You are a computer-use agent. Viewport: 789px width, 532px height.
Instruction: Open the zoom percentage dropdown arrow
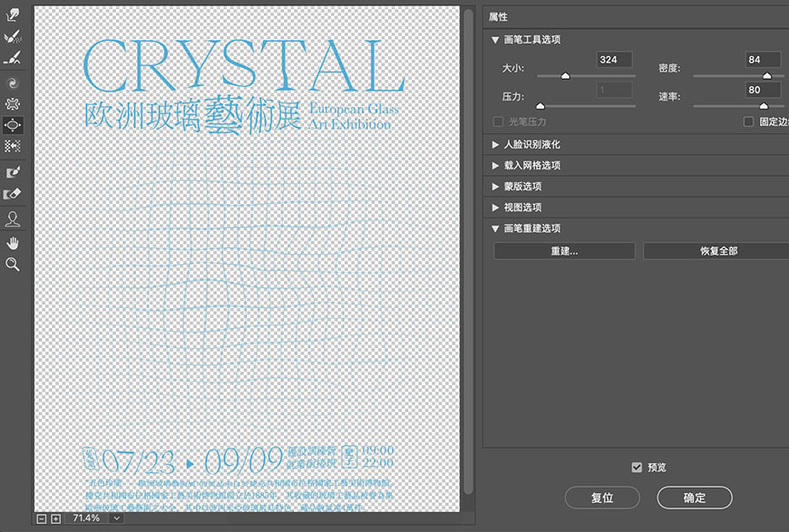pos(117,518)
